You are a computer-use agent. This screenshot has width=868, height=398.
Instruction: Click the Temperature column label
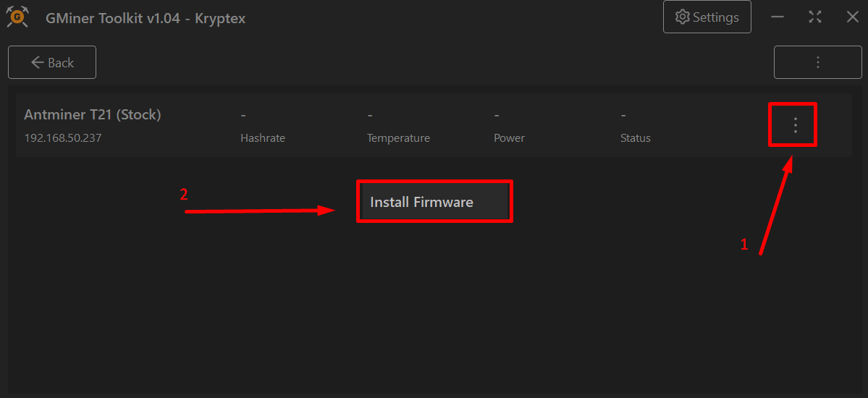398,137
